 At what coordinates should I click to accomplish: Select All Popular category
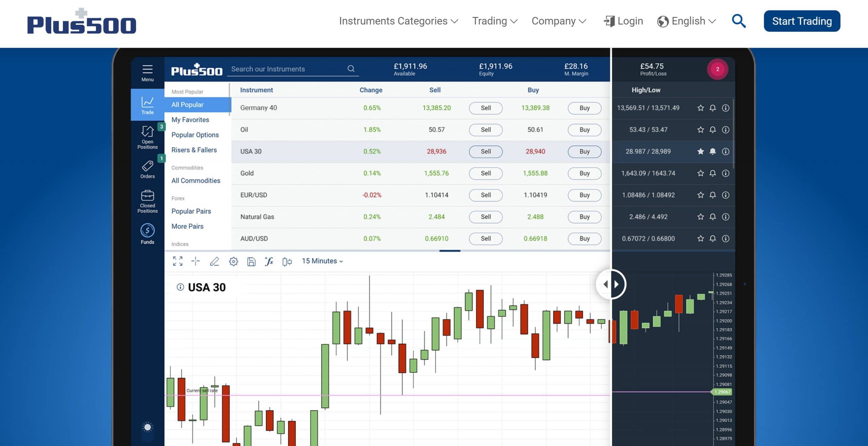[x=198, y=104]
